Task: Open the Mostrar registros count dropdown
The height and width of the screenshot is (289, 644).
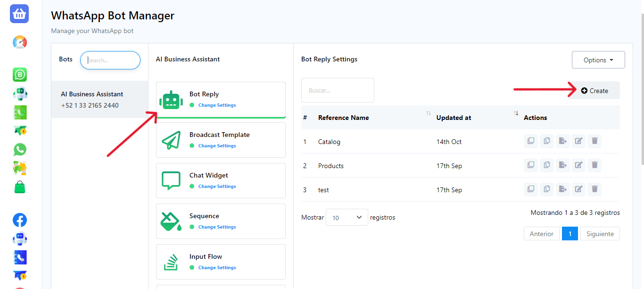Action: [x=347, y=217]
